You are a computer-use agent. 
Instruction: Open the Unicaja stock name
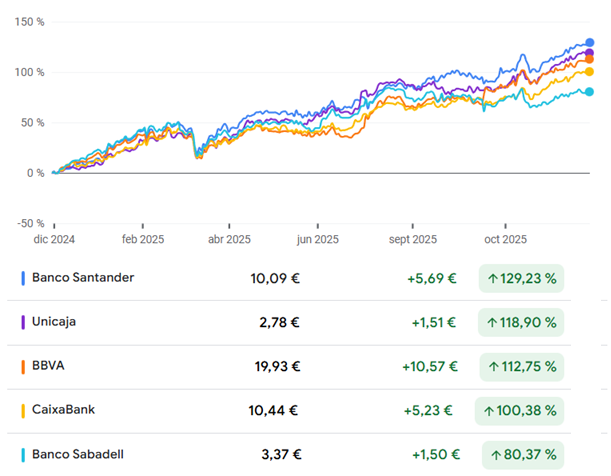pos(54,322)
